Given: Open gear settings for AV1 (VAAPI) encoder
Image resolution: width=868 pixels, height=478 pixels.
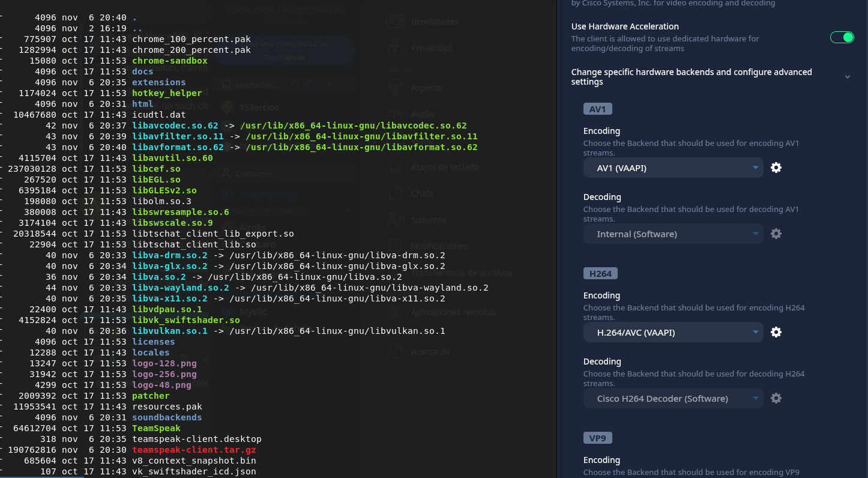Looking at the screenshot, I should pyautogui.click(x=776, y=168).
